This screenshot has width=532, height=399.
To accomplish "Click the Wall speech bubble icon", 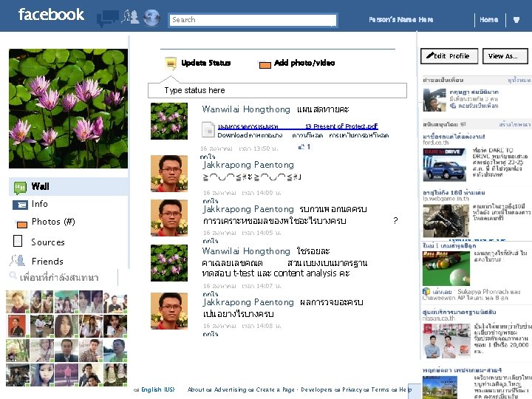I will point(20,187).
